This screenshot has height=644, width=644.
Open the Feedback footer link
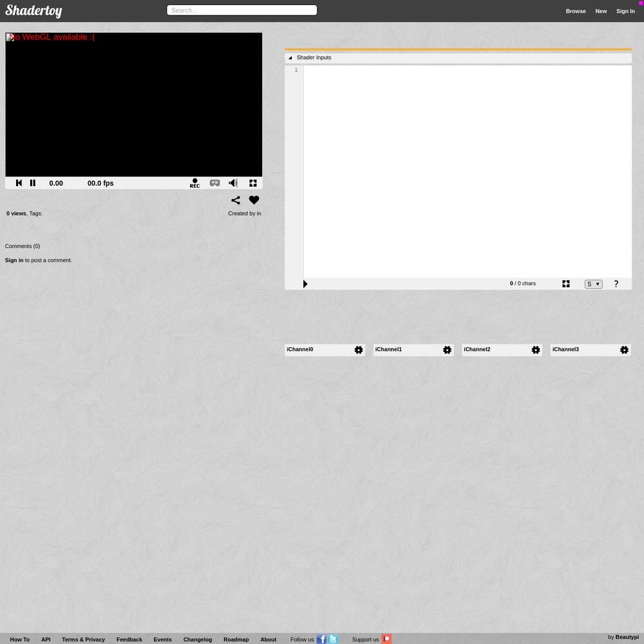129,639
